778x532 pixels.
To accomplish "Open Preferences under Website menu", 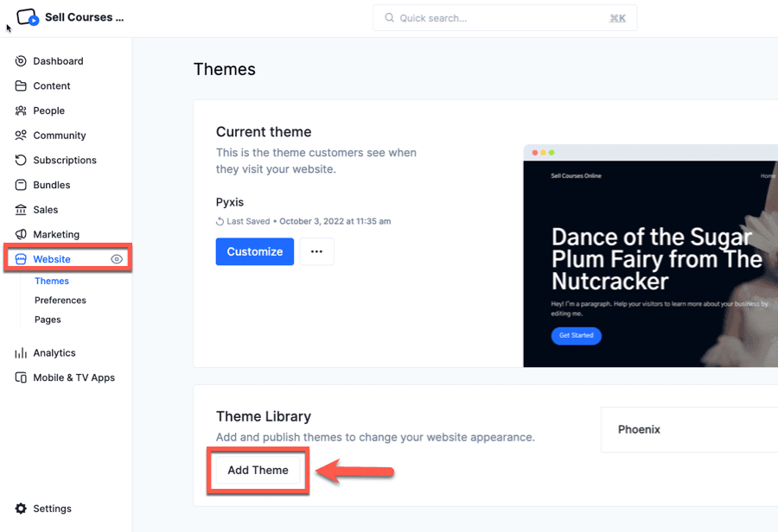I will (x=61, y=301).
